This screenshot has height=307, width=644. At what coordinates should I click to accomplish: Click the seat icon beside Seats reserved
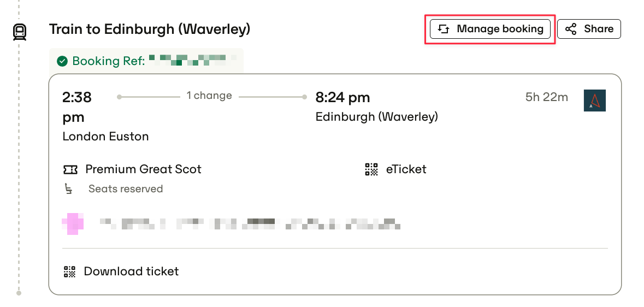[x=69, y=189]
